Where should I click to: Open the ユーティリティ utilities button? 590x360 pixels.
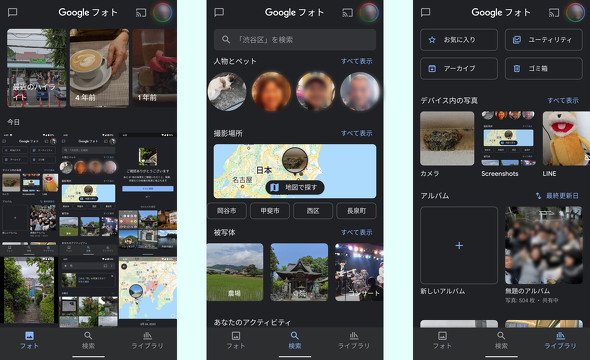[543, 39]
